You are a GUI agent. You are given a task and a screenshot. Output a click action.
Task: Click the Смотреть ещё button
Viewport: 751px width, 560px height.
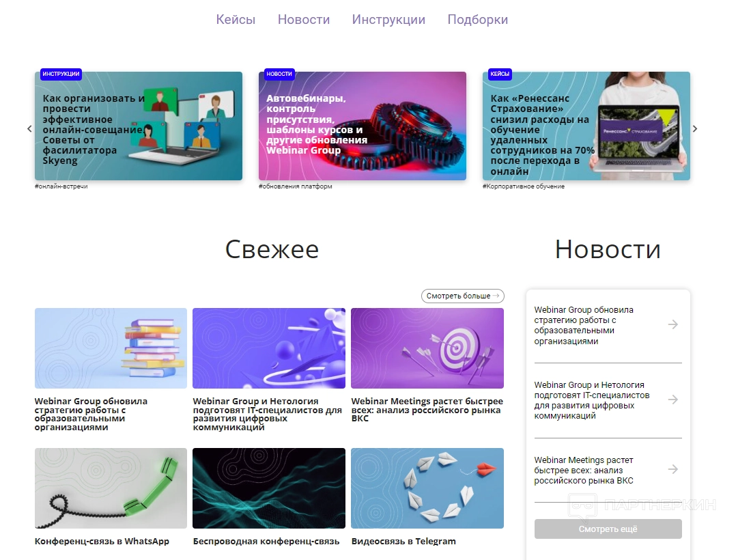point(608,529)
